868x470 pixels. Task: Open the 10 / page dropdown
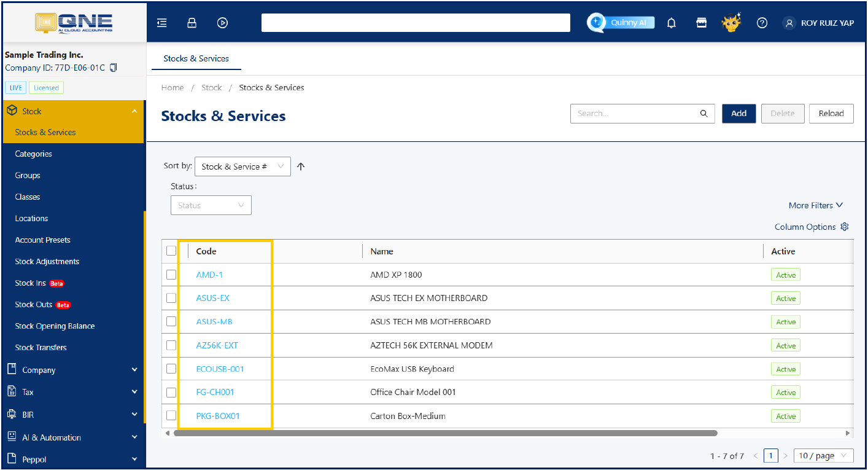824,456
